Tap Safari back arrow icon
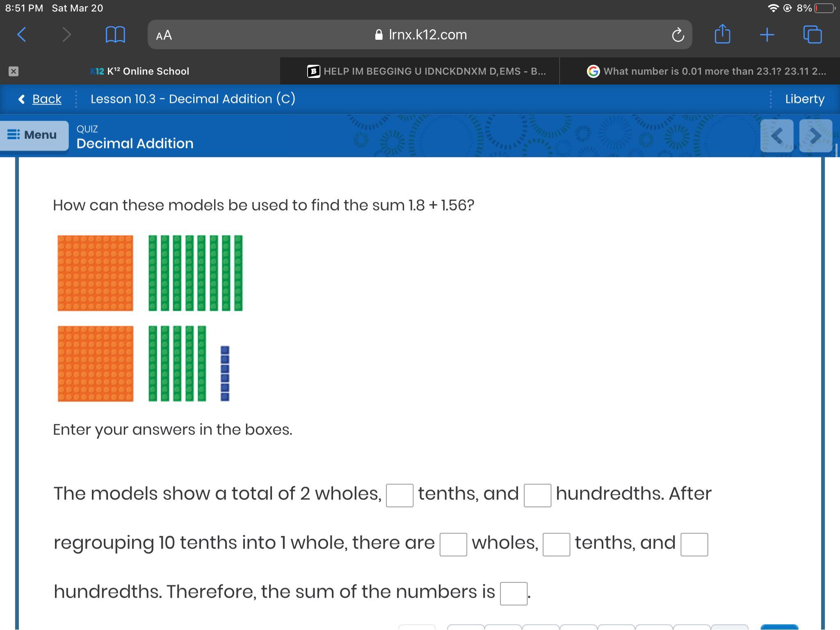This screenshot has width=840, height=630. point(22,35)
